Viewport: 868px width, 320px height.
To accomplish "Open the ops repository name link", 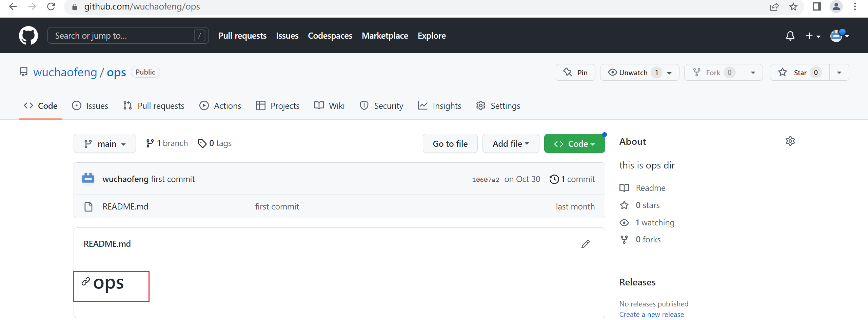I will 116,72.
